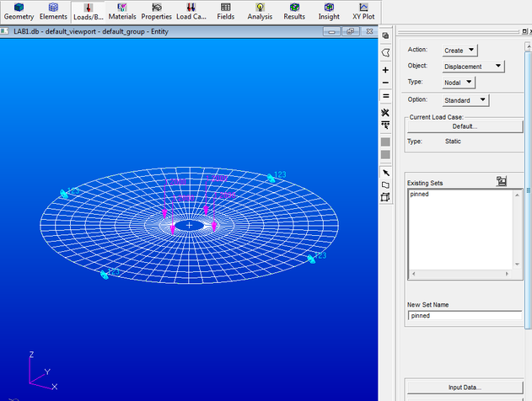
Task: Click the crossed tools icon in side toolbar
Action: (x=385, y=112)
